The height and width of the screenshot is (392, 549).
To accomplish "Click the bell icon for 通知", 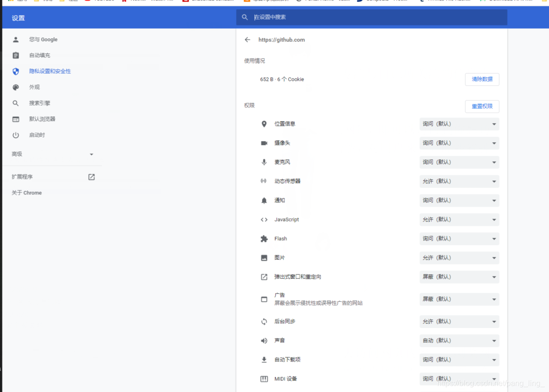I will pos(264,201).
